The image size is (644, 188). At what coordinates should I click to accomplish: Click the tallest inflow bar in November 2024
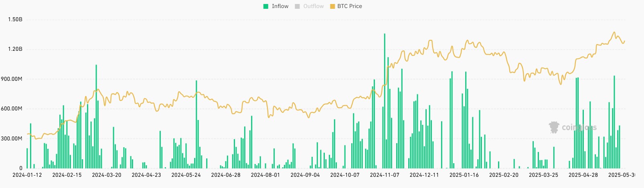coord(385,101)
